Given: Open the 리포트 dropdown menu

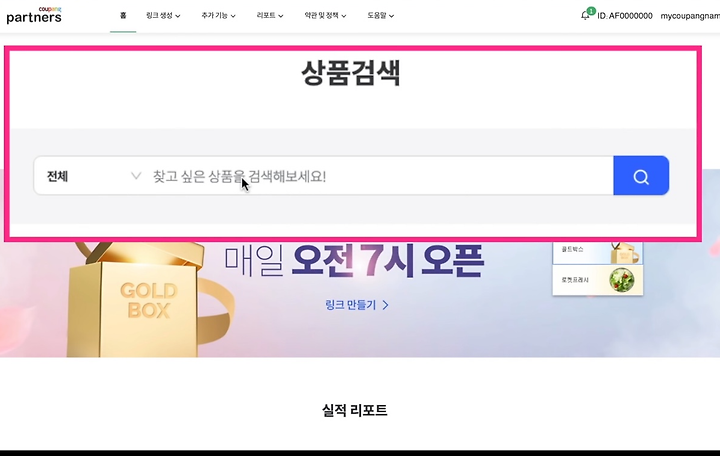Looking at the screenshot, I should (270, 16).
